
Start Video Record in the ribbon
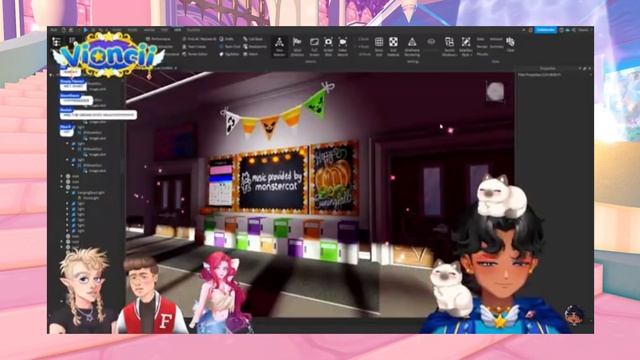click(342, 47)
